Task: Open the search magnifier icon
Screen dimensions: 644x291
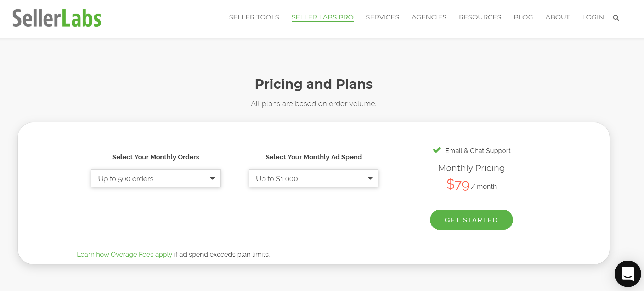Action: coord(616,17)
